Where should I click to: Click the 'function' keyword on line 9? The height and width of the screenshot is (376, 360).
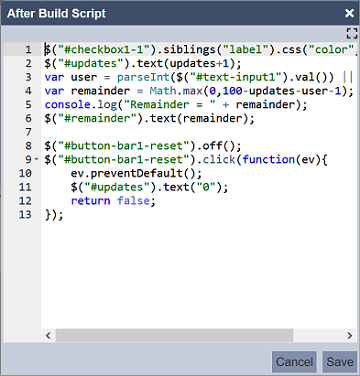click(268, 159)
